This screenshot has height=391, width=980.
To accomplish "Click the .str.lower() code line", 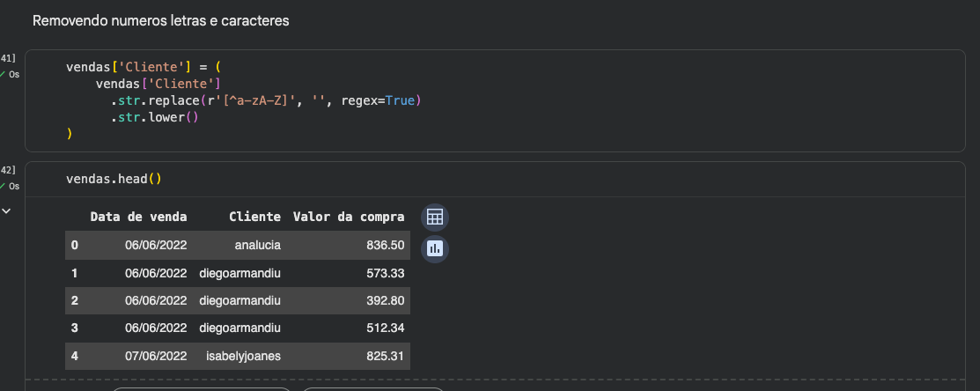I will (x=155, y=117).
